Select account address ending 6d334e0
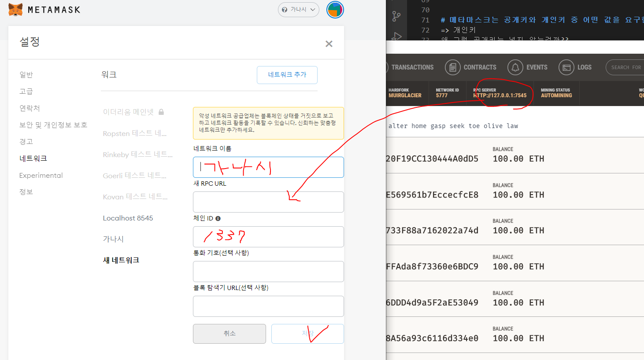This screenshot has width=644, height=360. point(432,338)
